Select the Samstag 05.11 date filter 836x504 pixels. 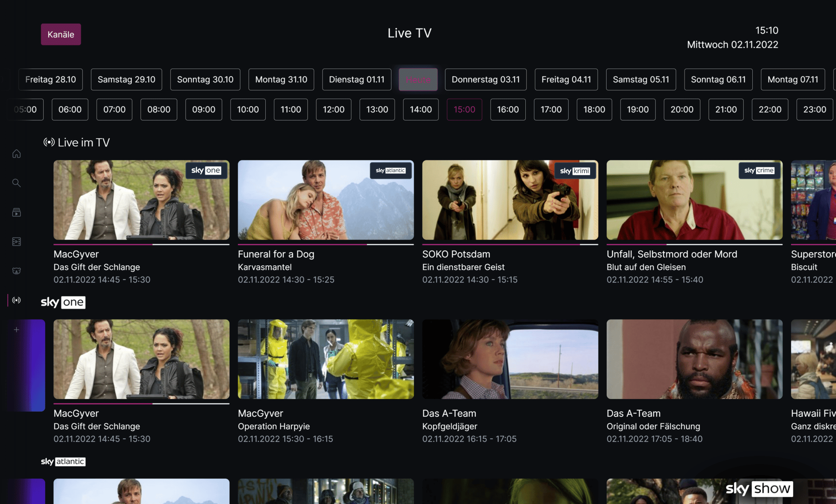tap(641, 79)
